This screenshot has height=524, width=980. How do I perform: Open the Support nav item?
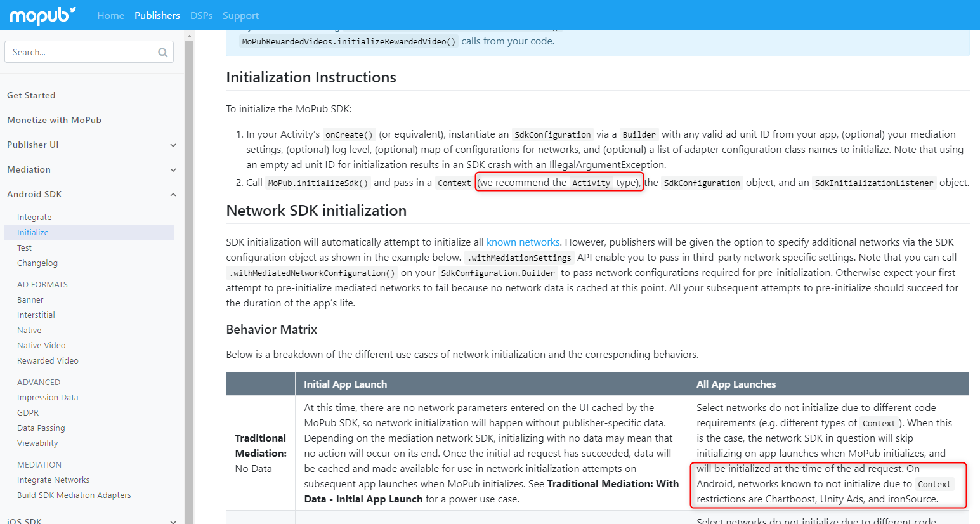pyautogui.click(x=240, y=16)
